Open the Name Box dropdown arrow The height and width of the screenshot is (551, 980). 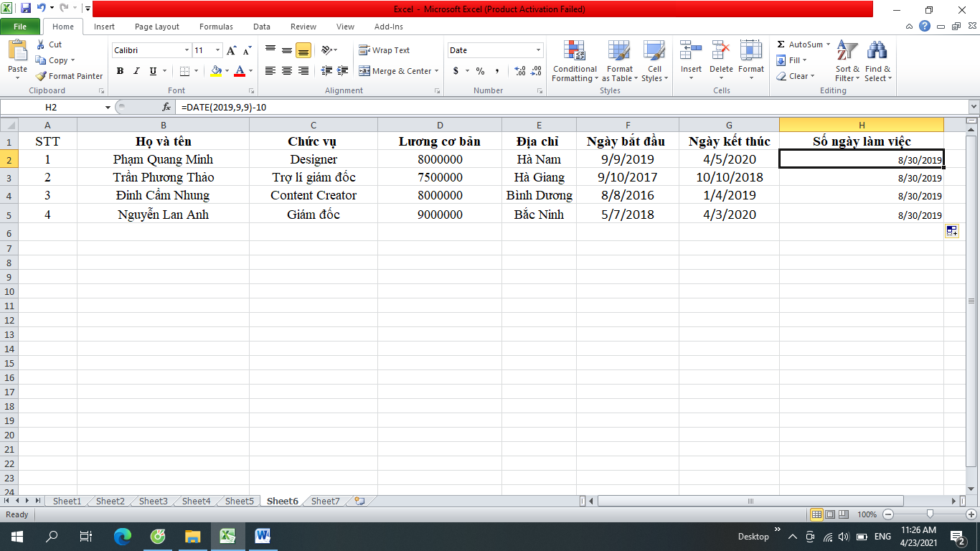pos(108,107)
